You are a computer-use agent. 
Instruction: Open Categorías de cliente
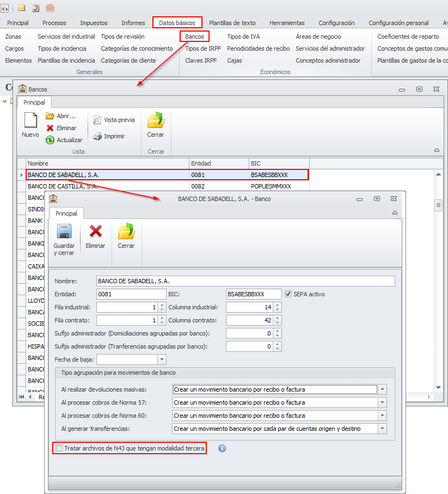128,60
